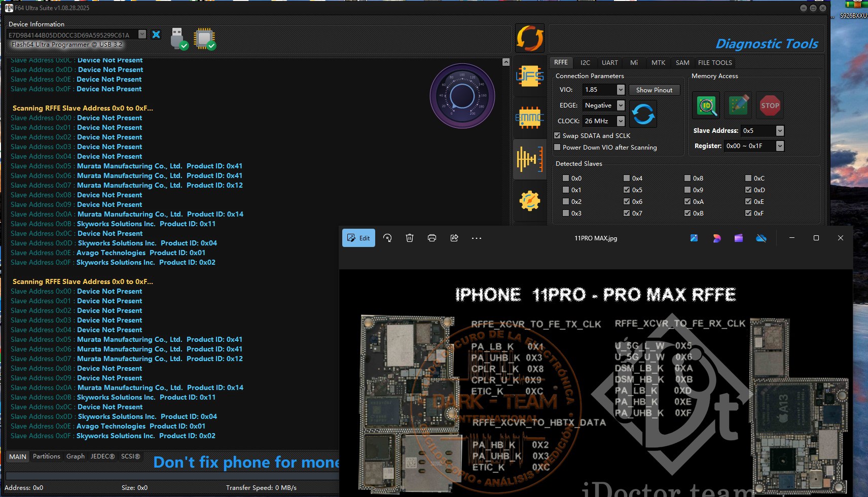
Task: Select the RFFE waveform sidebar icon
Action: click(x=530, y=159)
